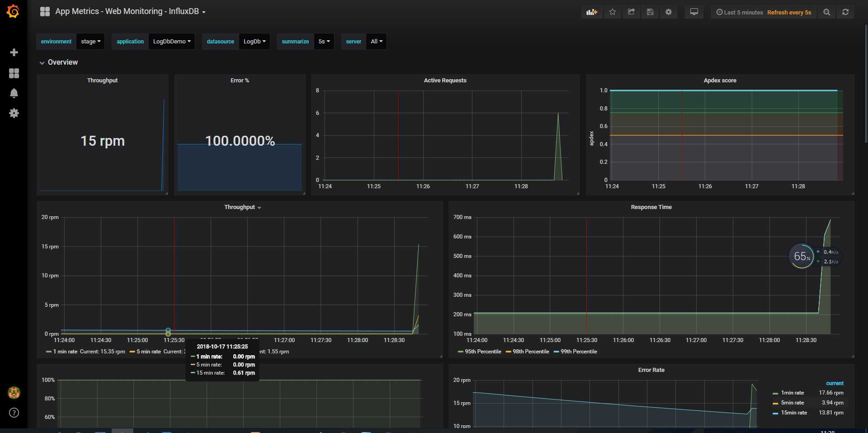Image resolution: width=868 pixels, height=433 pixels.
Task: Click the zoom out magnifier icon
Action: click(x=826, y=12)
